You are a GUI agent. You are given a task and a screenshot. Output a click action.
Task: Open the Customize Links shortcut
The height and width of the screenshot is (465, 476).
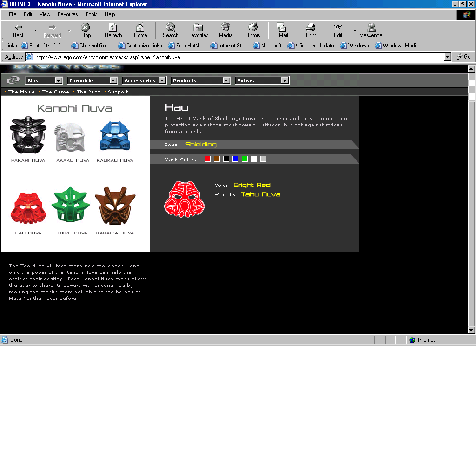point(140,46)
